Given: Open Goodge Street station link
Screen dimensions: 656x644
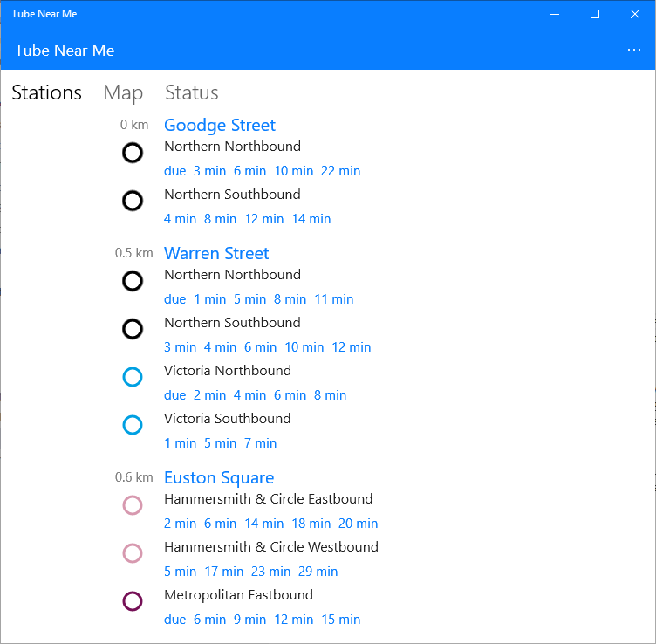Looking at the screenshot, I should pyautogui.click(x=220, y=125).
